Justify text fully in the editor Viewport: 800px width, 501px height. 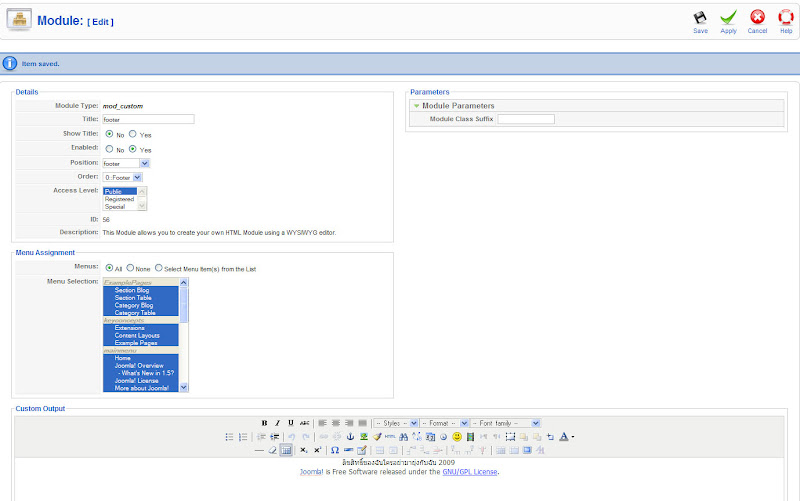[x=362, y=423]
